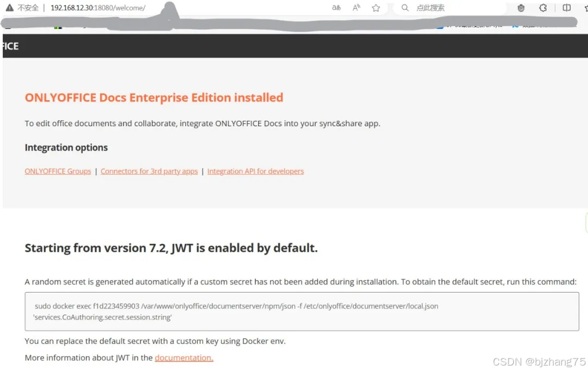Viewport: 588px width, 371px height.
Task: Click the 'A random secret is generated' paragraph
Action: [x=301, y=282]
